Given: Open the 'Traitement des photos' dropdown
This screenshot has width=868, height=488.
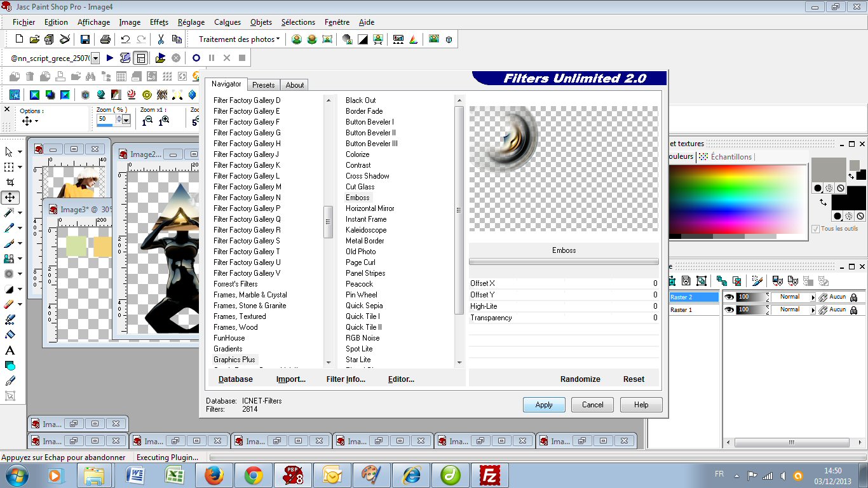Looking at the screenshot, I should 239,39.
